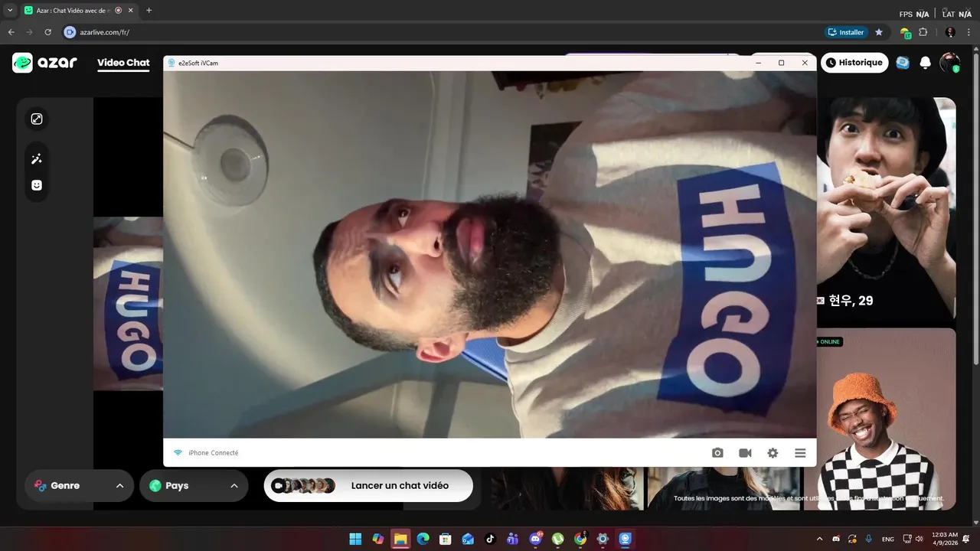The image size is (980, 551).
Task: Open the Azar profile avatar
Action: pos(949,63)
